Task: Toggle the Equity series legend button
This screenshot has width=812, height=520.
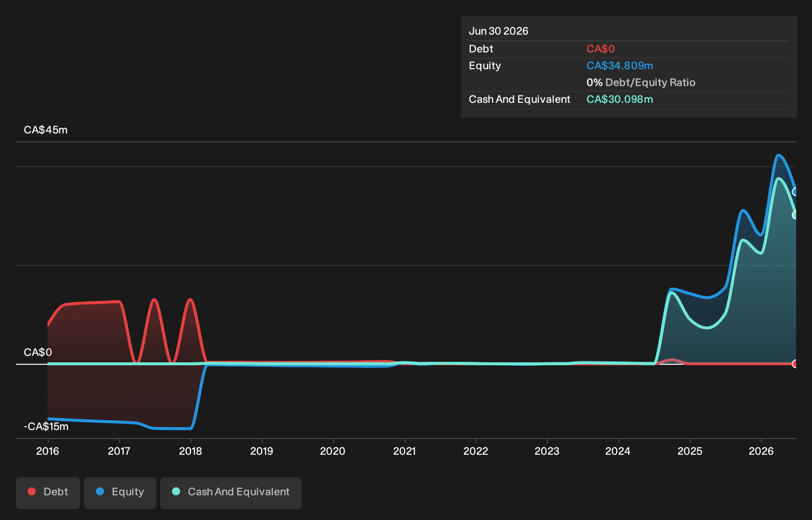Action: (120, 493)
